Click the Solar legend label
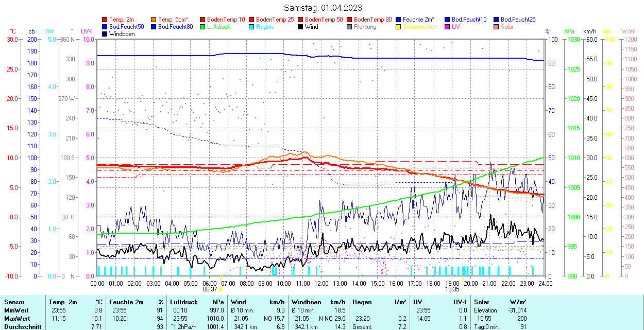The image size is (644, 330). click(507, 27)
